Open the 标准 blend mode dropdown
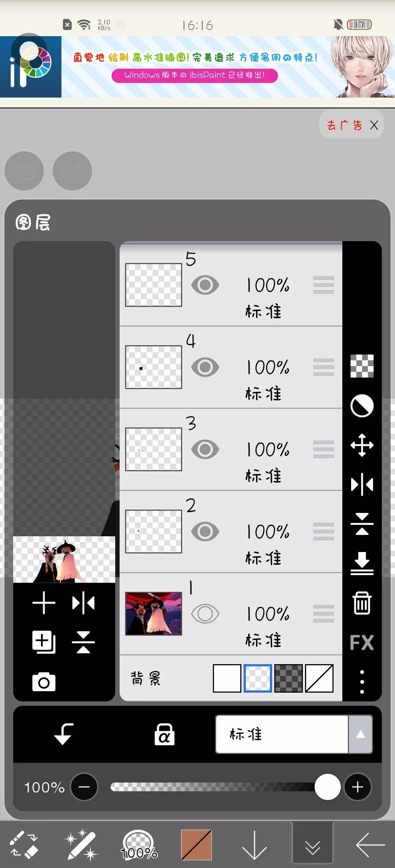Viewport: 395px width, 868px height. [x=294, y=734]
